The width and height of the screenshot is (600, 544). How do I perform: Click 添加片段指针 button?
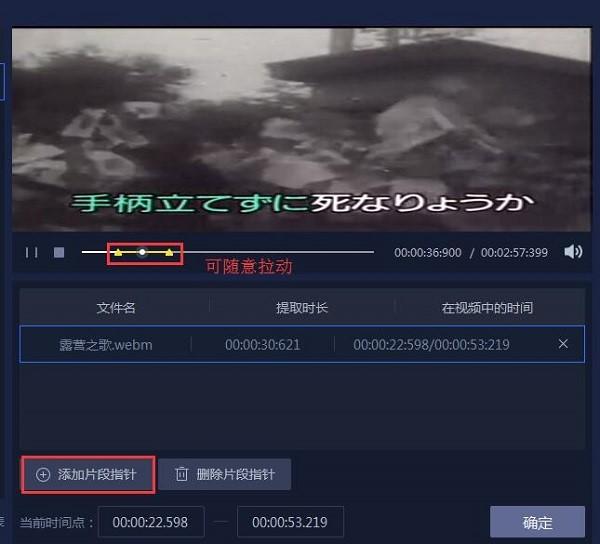(x=88, y=474)
